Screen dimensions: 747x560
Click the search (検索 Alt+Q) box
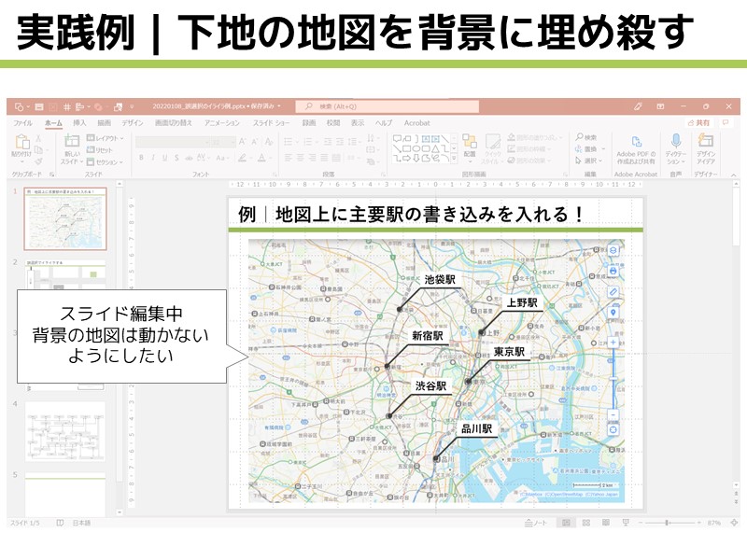click(387, 106)
